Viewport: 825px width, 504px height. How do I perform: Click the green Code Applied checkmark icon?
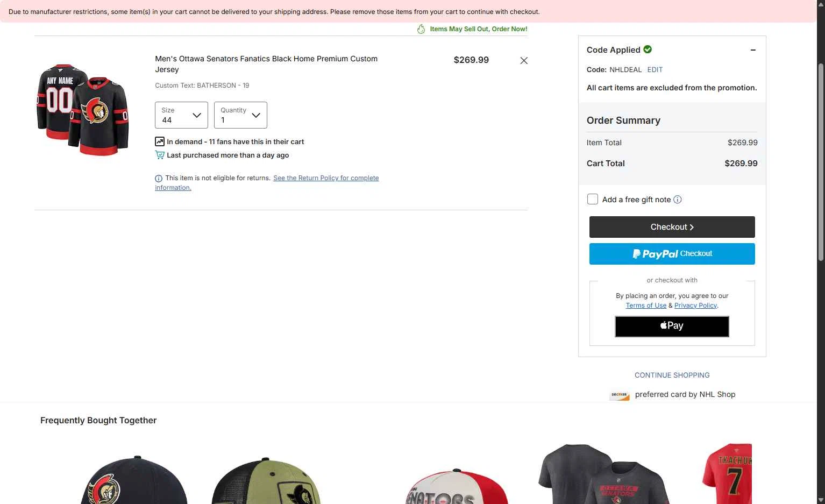[x=648, y=49]
